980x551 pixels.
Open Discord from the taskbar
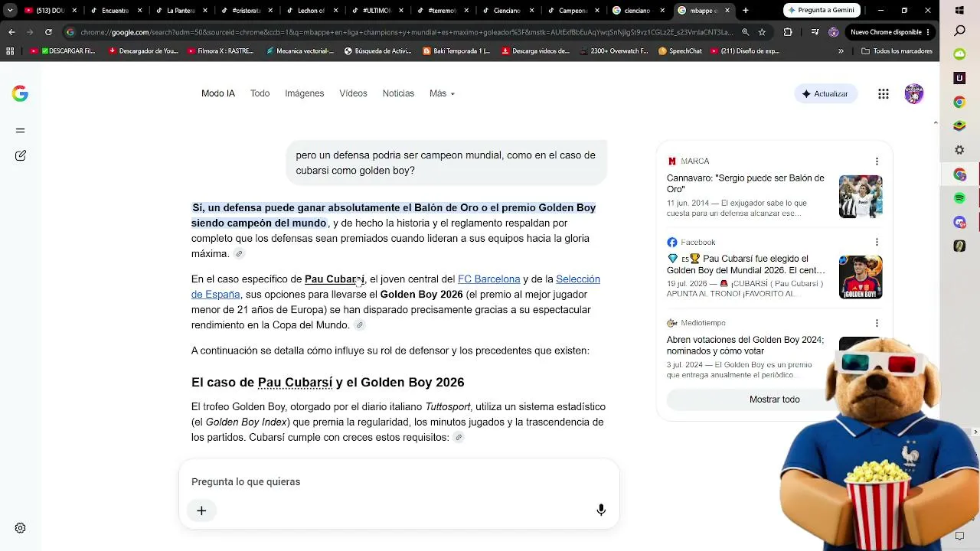tap(959, 222)
